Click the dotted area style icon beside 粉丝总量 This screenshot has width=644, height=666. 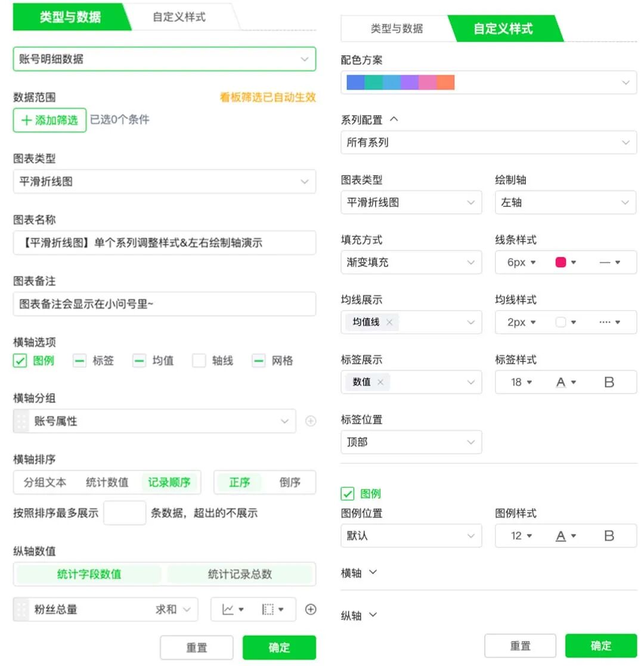coord(272,609)
